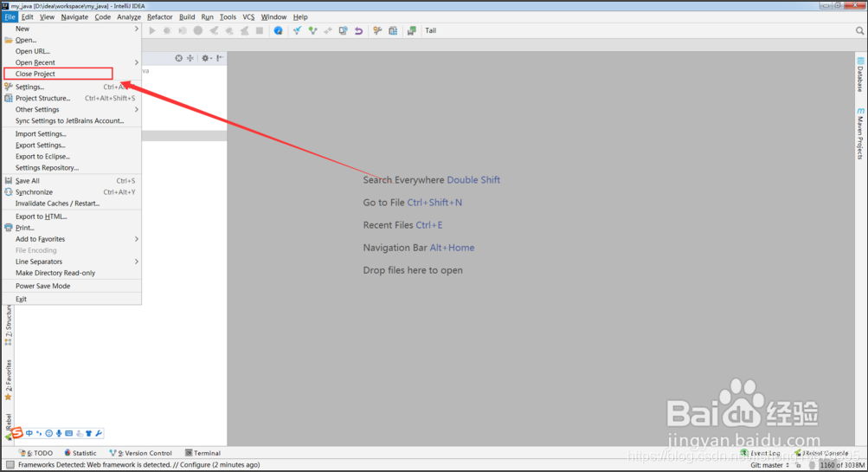Click the VCS Commit branch icon
This screenshot has width=868, height=472.
coord(312,30)
